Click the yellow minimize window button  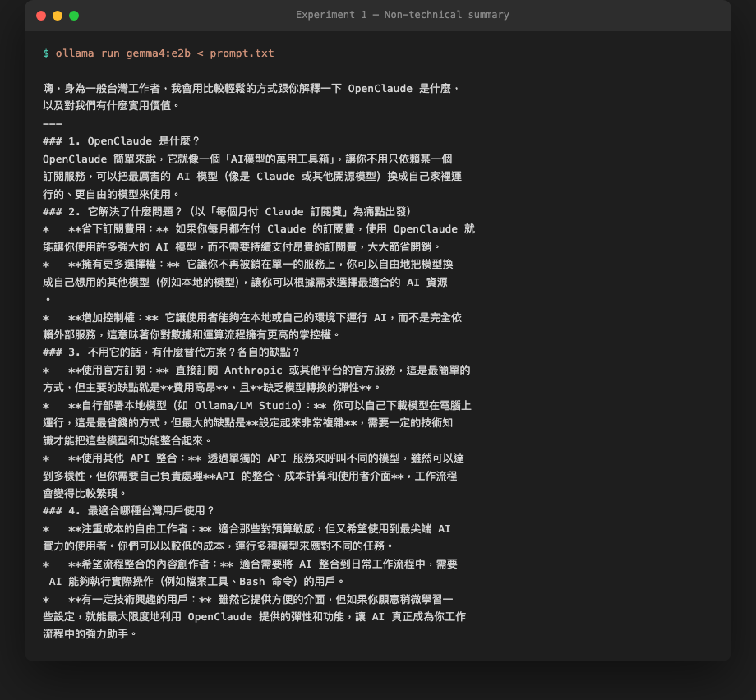(x=58, y=16)
